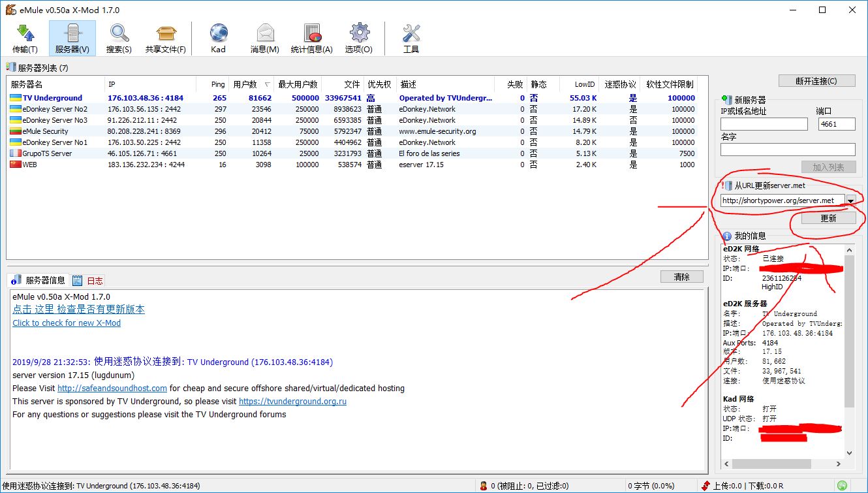This screenshot has width=868, height=493.
Task: Click the IP cell '183.136.232.234 : 4244'
Action: (x=146, y=165)
